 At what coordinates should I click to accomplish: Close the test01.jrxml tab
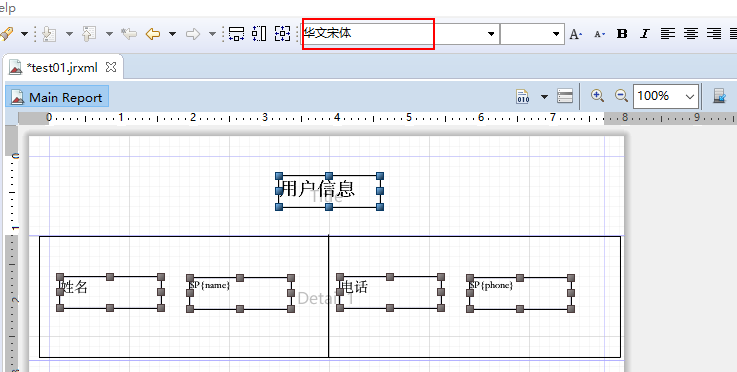[x=111, y=67]
